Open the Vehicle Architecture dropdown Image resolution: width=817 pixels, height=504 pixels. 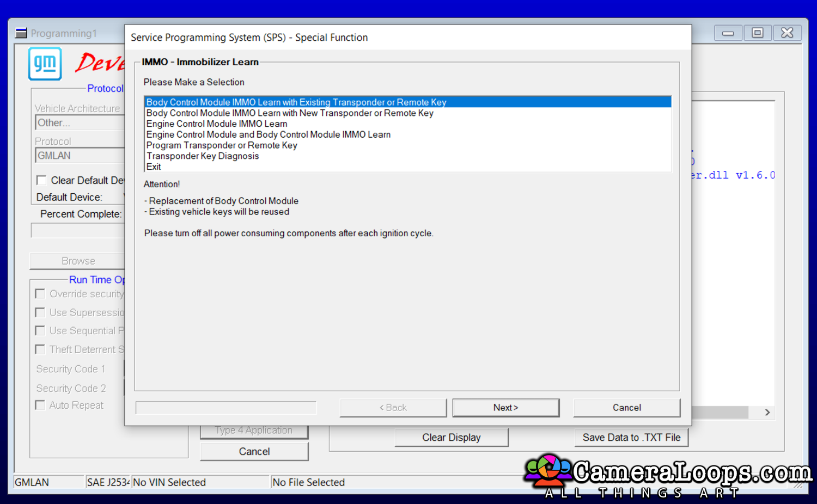coord(80,123)
